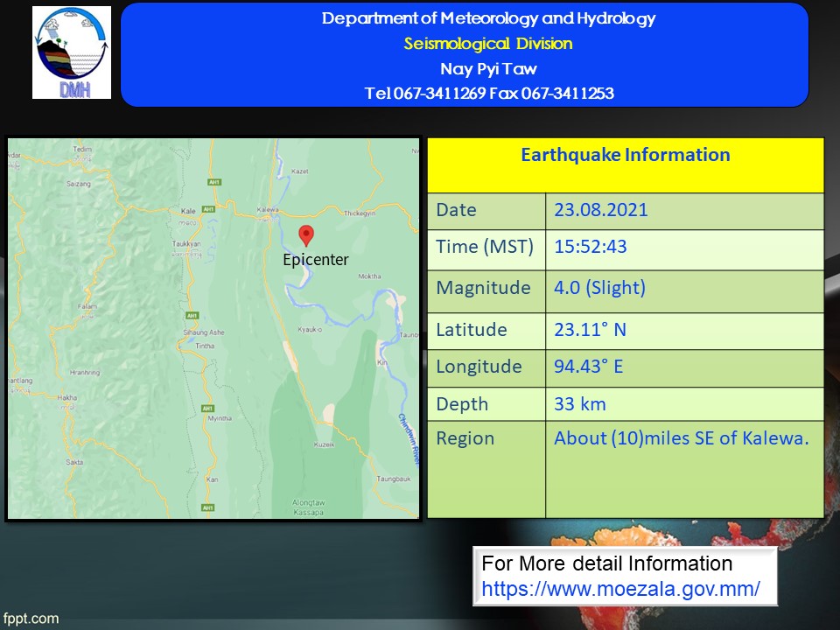Image resolution: width=840 pixels, height=630 pixels.
Task: Select the "Date" row label
Action: tap(456, 209)
